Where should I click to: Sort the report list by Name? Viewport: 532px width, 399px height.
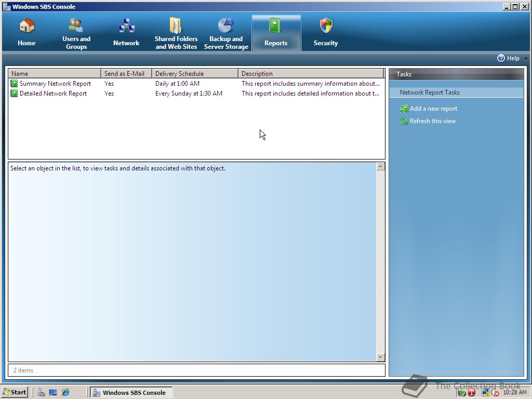(55, 73)
